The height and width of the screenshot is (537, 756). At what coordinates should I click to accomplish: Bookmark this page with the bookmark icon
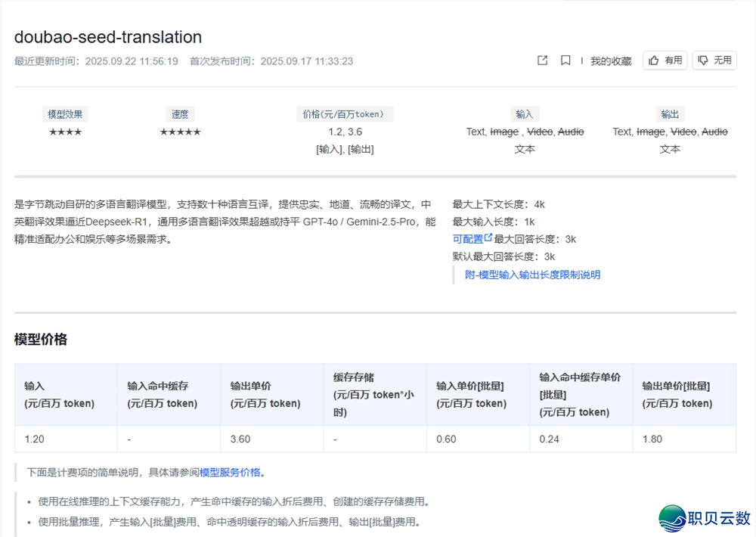[565, 61]
